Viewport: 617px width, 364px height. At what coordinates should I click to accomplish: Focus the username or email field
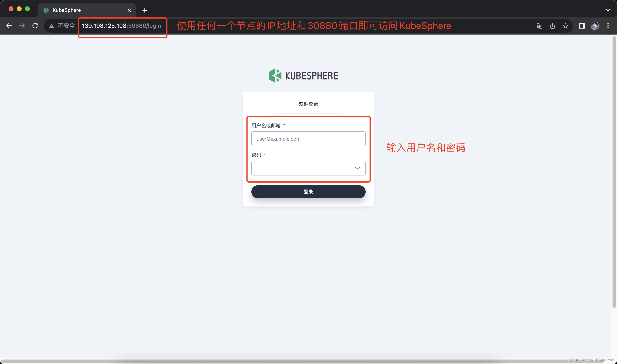[x=308, y=139]
